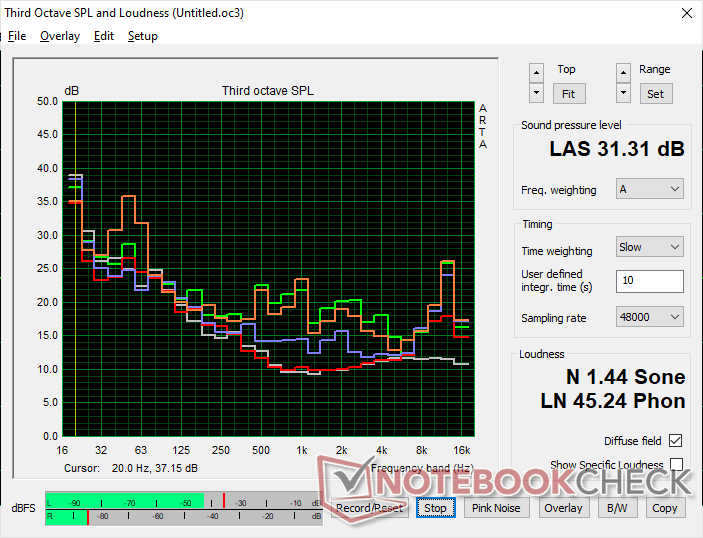The image size is (703, 538).
Task: Click the Third octave SPL chart title
Action: [x=268, y=91]
